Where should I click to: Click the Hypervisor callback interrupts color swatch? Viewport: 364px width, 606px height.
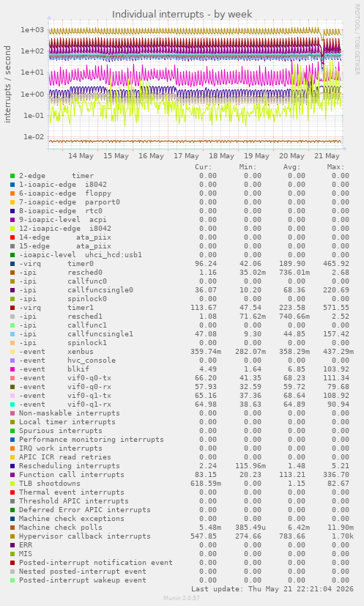pos(12,536)
